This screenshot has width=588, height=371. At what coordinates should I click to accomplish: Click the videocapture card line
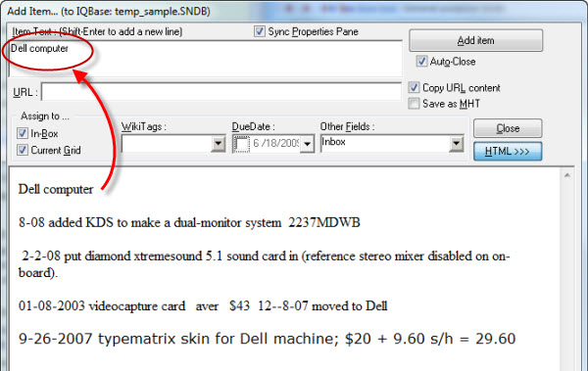pos(203,305)
